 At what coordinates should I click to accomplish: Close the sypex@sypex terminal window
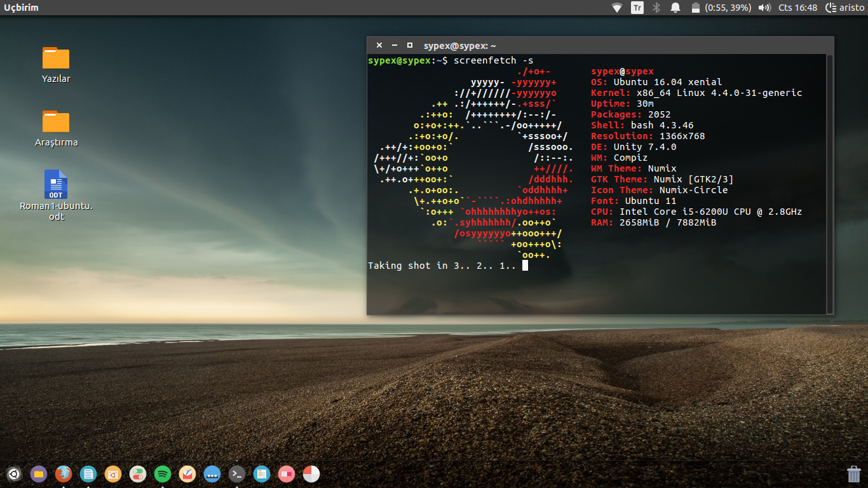[379, 45]
